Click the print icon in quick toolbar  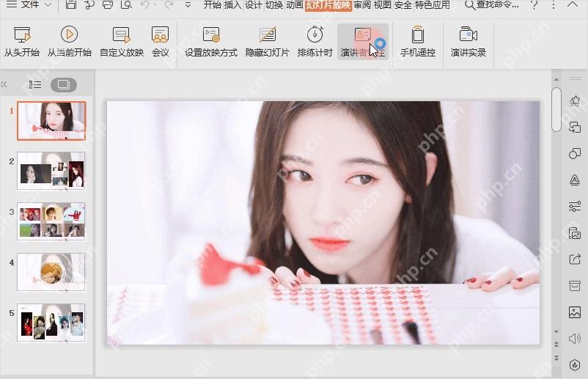pyautogui.click(x=108, y=5)
